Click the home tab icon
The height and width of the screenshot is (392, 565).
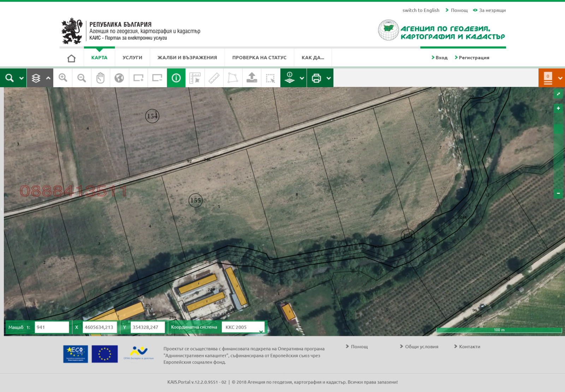pyautogui.click(x=72, y=57)
